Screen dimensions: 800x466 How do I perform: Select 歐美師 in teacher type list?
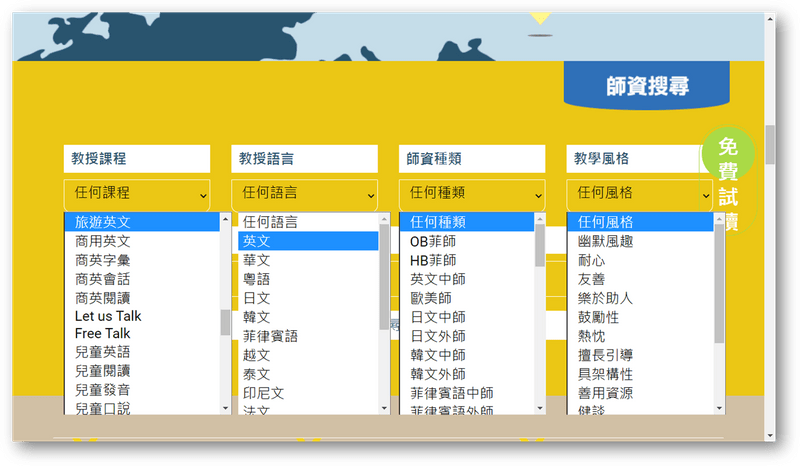point(431,298)
